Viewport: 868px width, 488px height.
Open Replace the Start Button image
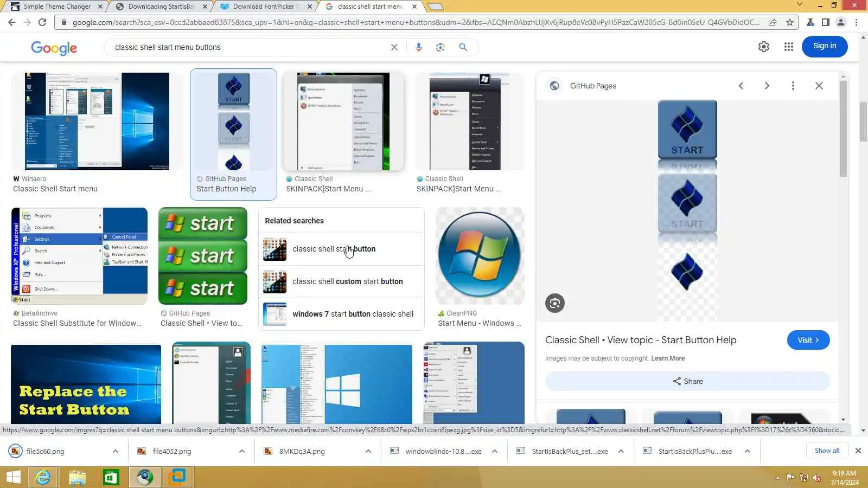click(x=86, y=384)
